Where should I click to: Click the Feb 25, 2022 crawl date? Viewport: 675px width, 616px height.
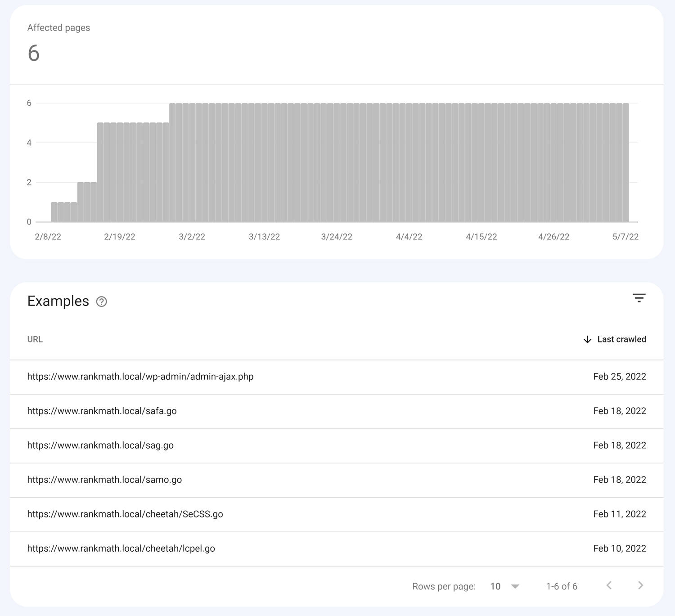click(x=620, y=377)
